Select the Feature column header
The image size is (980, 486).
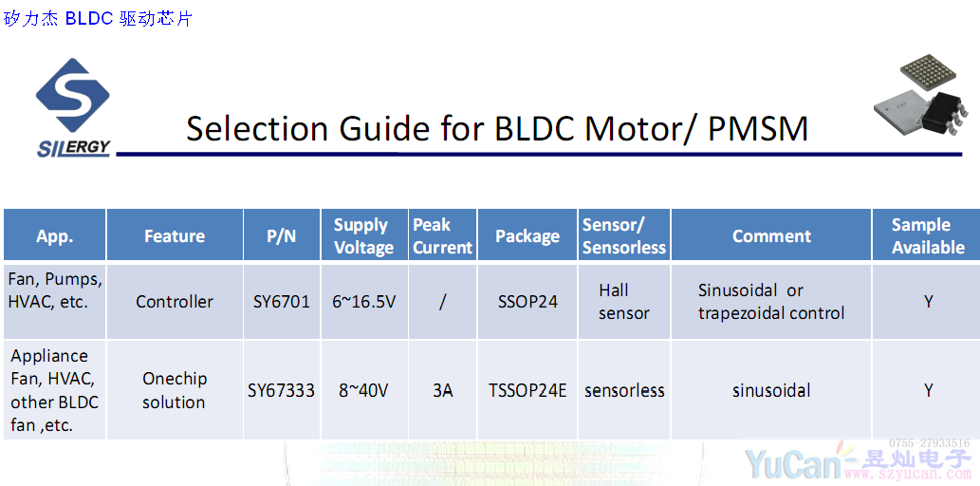point(175,236)
